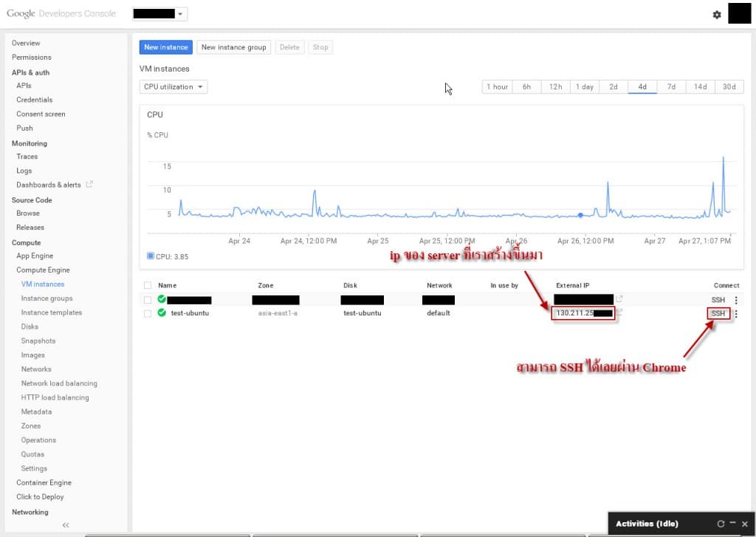Image resolution: width=756 pixels, height=537 pixels.
Task: Refresh the Activities panel
Action: pos(721,524)
